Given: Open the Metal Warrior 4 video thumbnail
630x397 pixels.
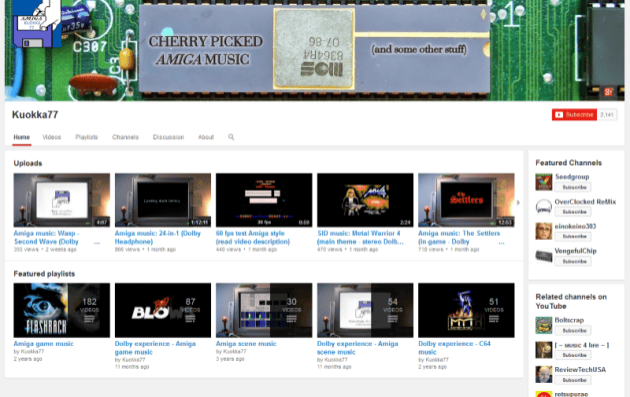Looking at the screenshot, I should point(365,200).
